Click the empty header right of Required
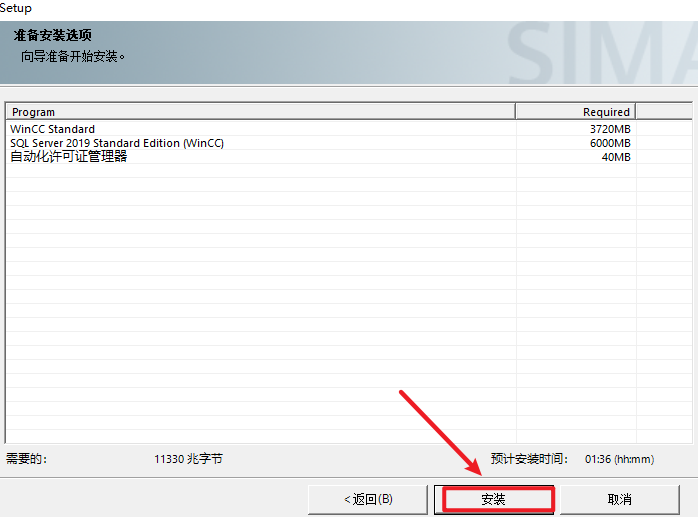Viewport: 698px width, 517px height. 663,112
